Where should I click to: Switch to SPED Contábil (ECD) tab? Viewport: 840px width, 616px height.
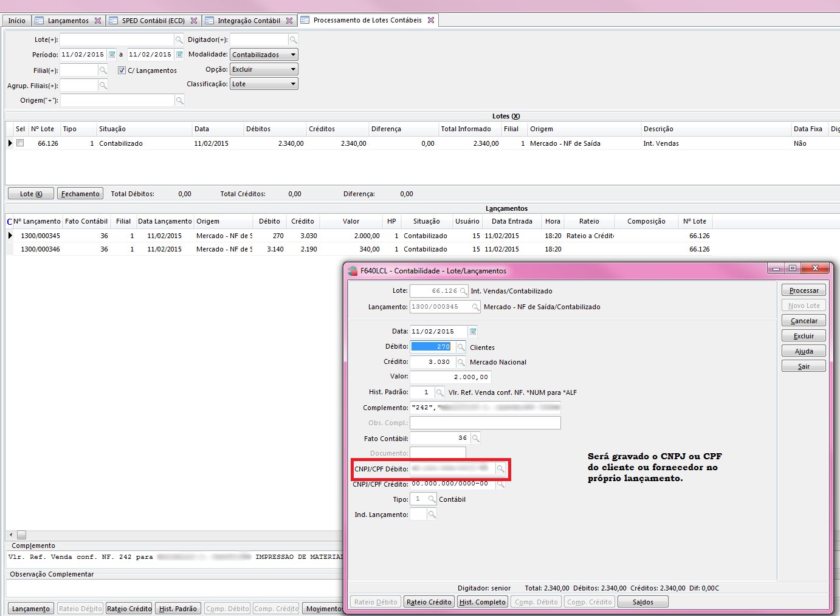(x=154, y=21)
